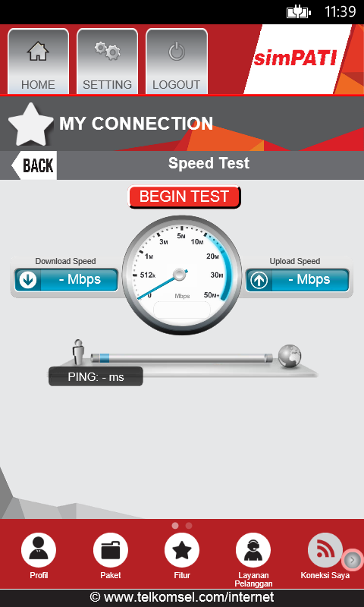Start the speed test with BEGIN TEST
Viewport: 364px width, 607px height.
[184, 197]
